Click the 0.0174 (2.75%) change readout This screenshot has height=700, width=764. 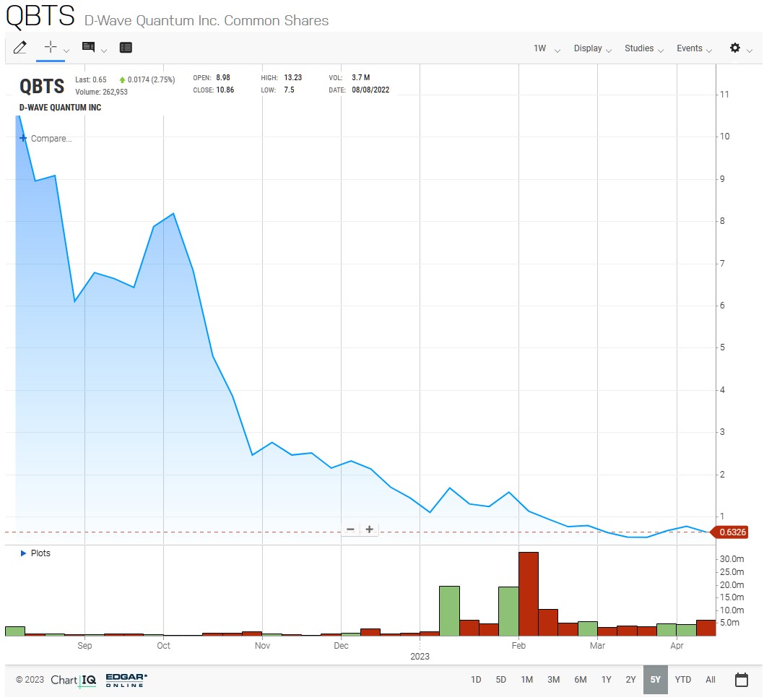[x=151, y=80]
